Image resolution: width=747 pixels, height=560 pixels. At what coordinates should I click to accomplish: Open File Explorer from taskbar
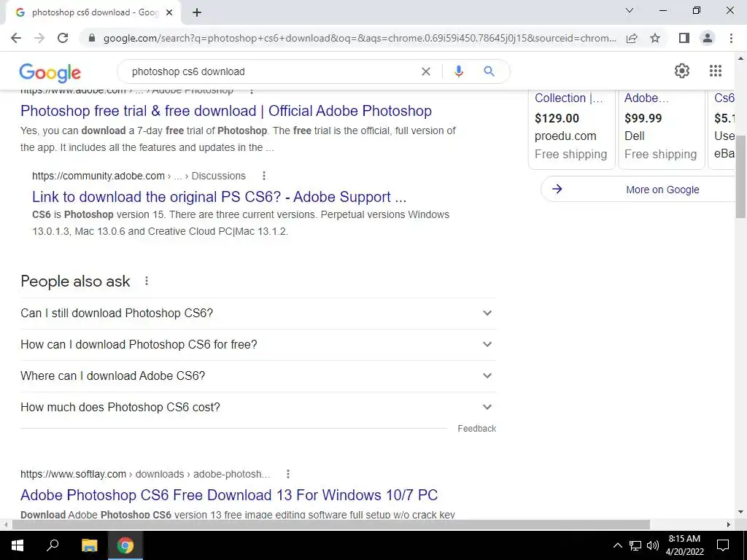click(x=89, y=545)
